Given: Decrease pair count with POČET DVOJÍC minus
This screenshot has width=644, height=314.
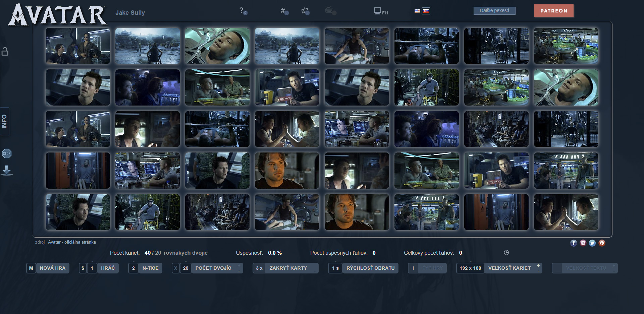Looking at the screenshot, I should (x=239, y=271).
